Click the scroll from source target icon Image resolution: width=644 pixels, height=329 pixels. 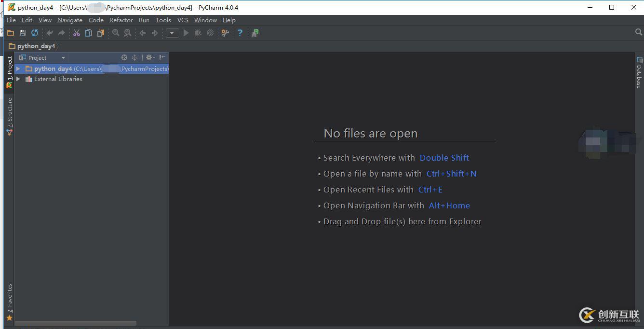pyautogui.click(x=124, y=57)
